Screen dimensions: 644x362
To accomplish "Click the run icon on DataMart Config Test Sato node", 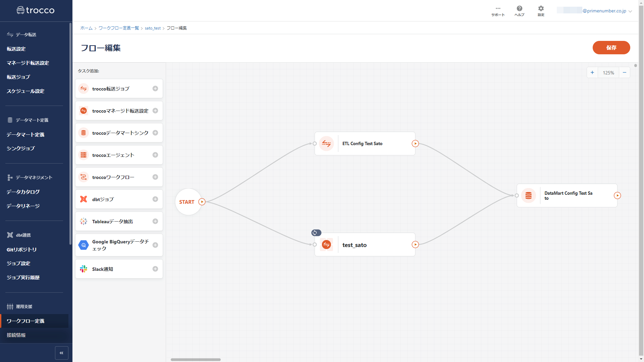I will click(x=618, y=195).
